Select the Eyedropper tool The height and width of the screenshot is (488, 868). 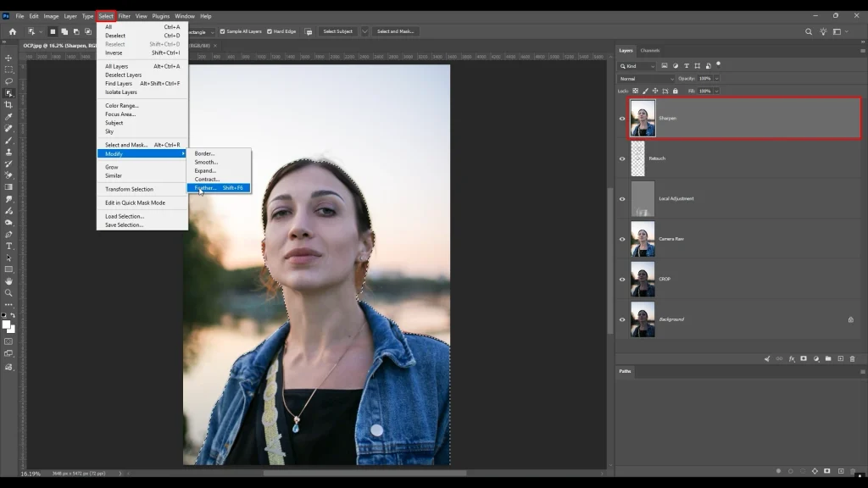point(8,117)
